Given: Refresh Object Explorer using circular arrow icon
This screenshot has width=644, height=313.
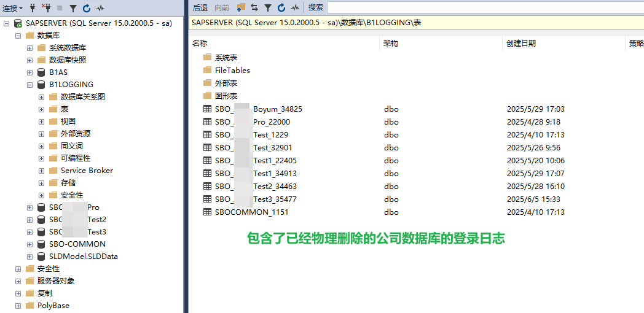Looking at the screenshot, I should pos(86,8).
